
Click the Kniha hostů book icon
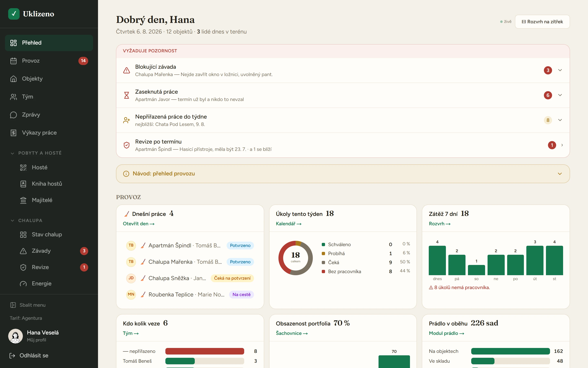pos(23,184)
